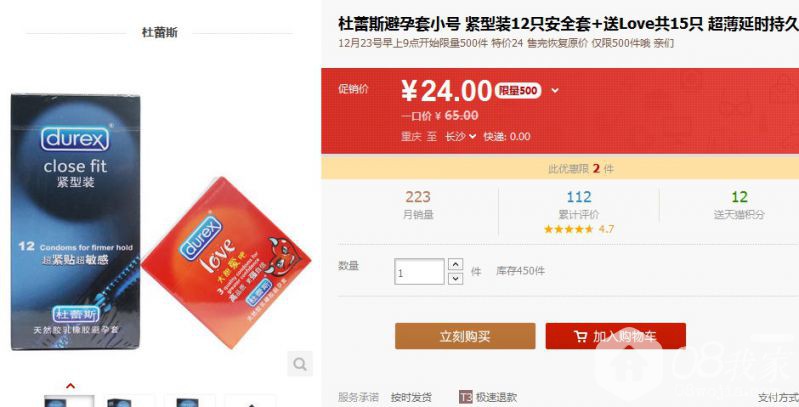Click the red up arrow above thumbnails
The height and width of the screenshot is (407, 799).
point(70,386)
